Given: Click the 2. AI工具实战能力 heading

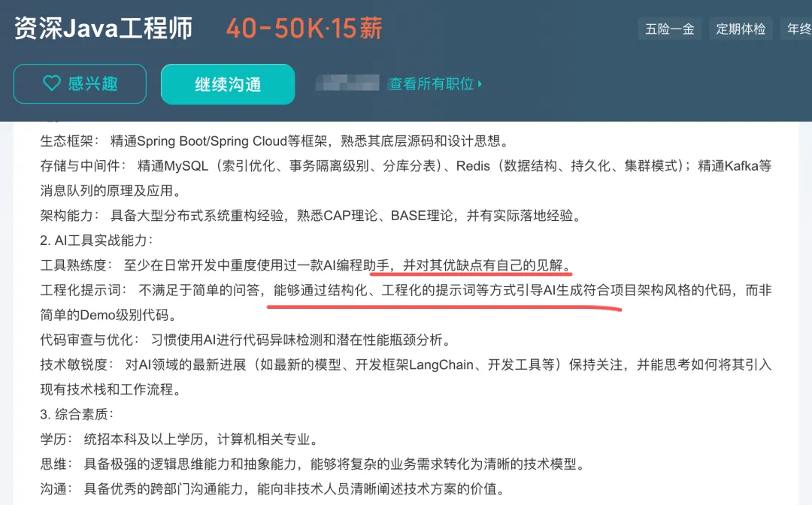Looking at the screenshot, I should click(96, 240).
